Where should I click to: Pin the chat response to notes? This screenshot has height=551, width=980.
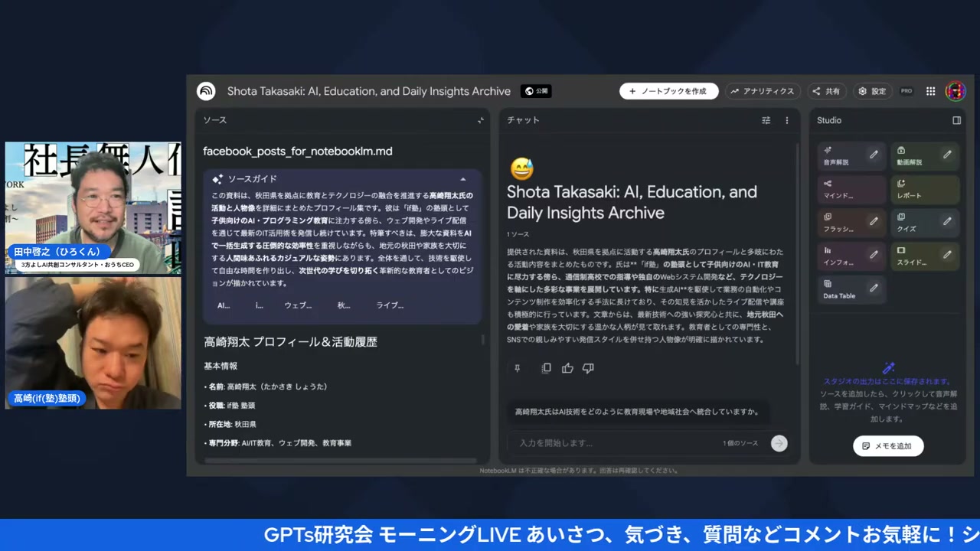coord(517,368)
